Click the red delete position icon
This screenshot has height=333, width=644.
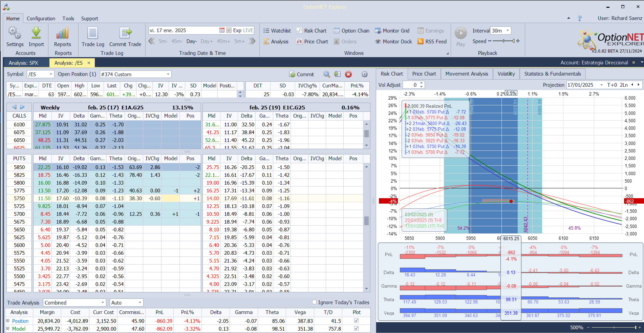point(348,75)
